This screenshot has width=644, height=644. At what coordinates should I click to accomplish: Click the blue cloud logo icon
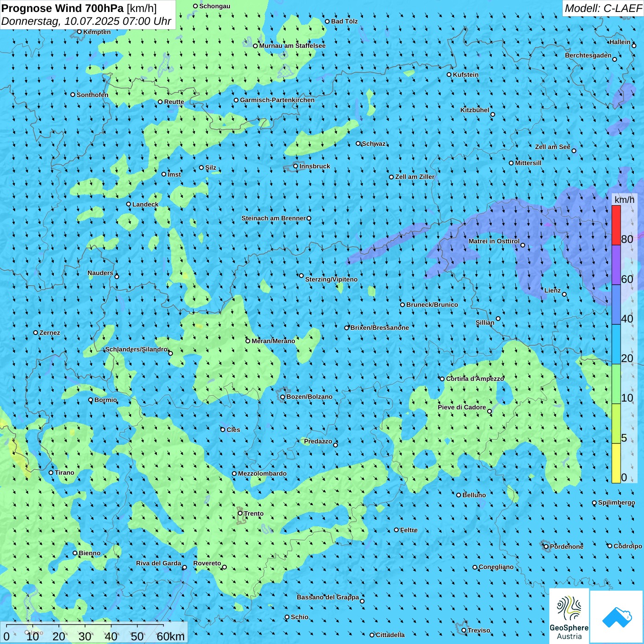(616, 617)
